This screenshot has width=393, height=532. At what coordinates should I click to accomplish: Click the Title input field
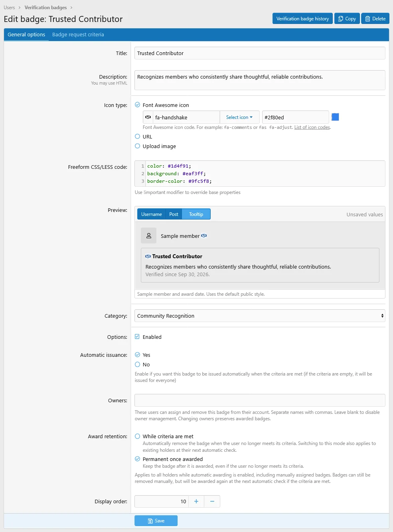pyautogui.click(x=260, y=53)
